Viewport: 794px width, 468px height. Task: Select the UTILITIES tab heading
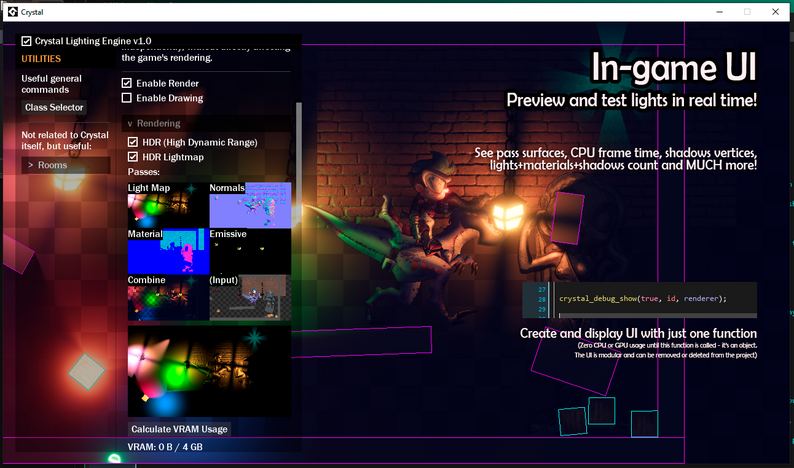click(41, 59)
